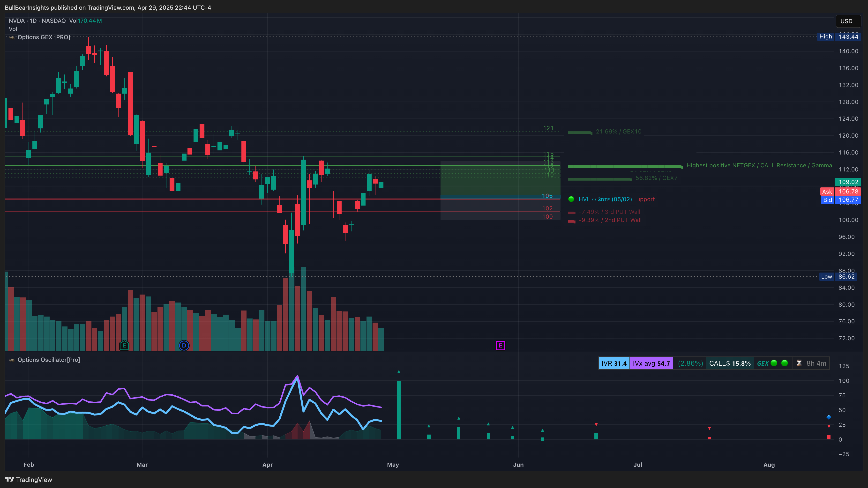Click the GEX text in status strip

(x=763, y=363)
